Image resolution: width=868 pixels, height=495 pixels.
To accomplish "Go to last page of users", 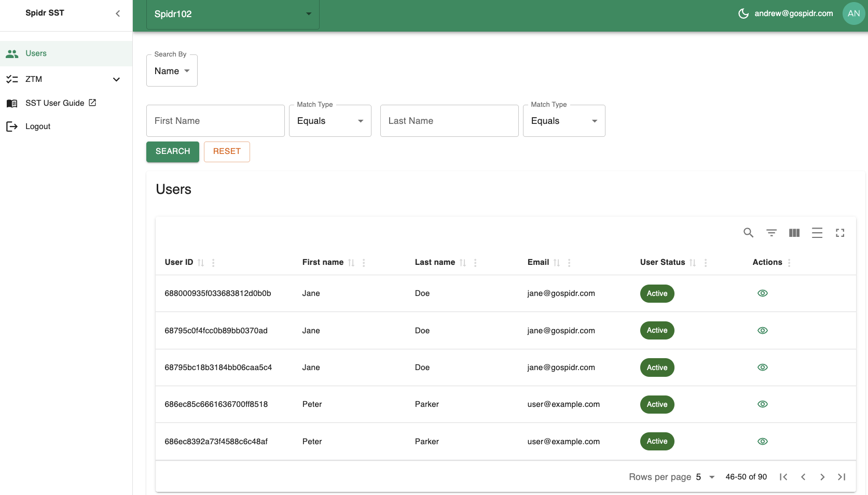I will click(x=842, y=477).
